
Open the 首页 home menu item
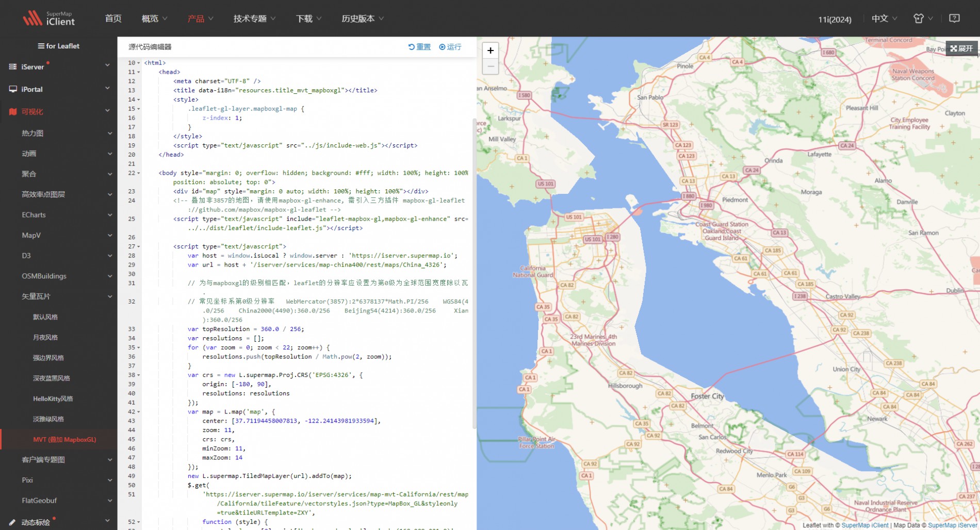click(113, 19)
